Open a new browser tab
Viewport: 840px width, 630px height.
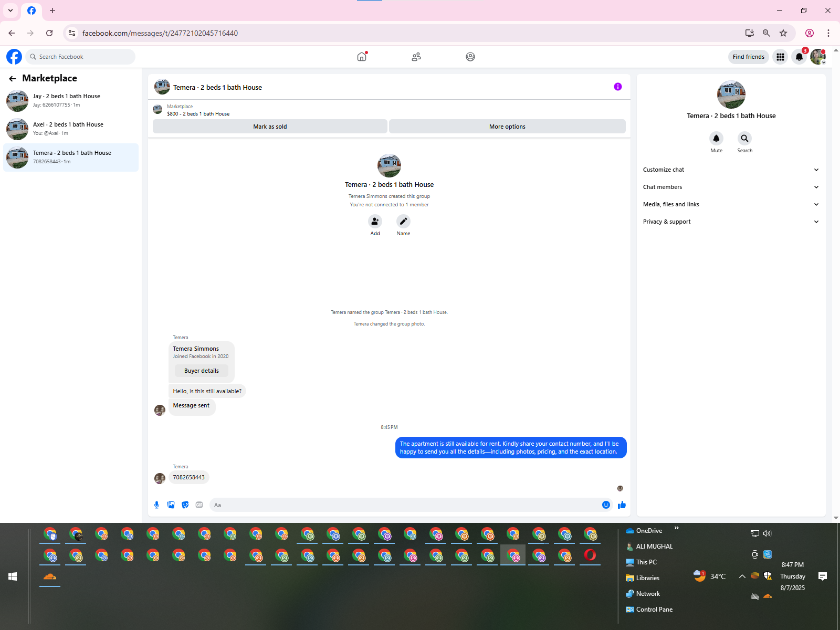click(x=52, y=10)
